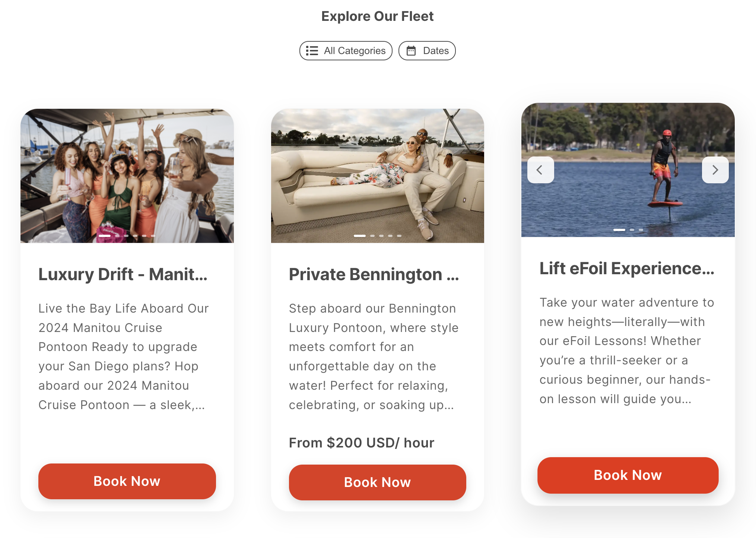Click the eFoil rider photo

628,170
